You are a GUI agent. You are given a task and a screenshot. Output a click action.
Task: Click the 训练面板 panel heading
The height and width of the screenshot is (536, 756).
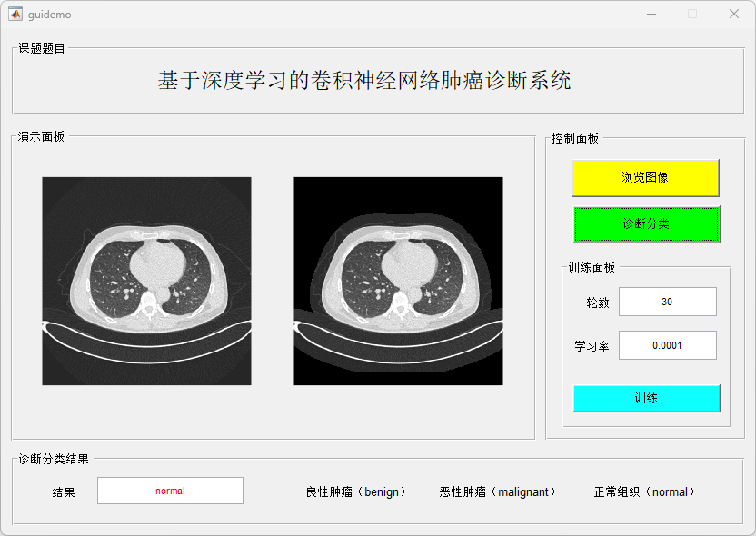tap(592, 267)
